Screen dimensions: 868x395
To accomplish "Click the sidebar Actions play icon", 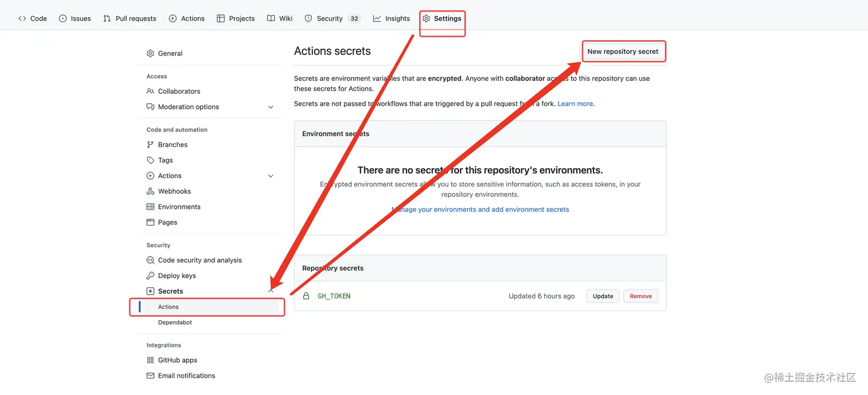I will [x=150, y=176].
